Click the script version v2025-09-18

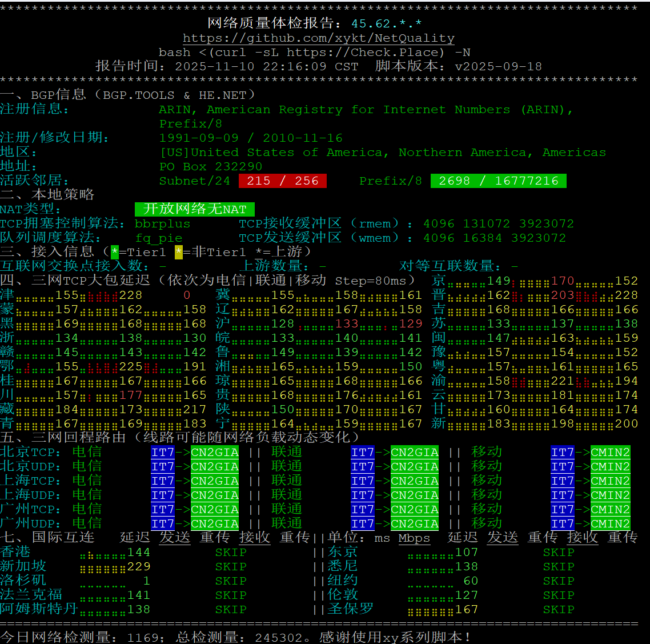coord(498,67)
